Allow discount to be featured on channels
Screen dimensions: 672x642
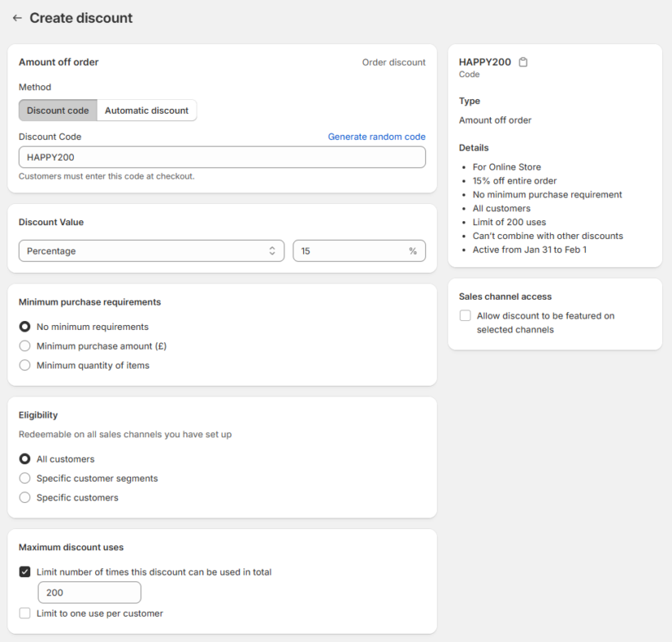tap(465, 316)
